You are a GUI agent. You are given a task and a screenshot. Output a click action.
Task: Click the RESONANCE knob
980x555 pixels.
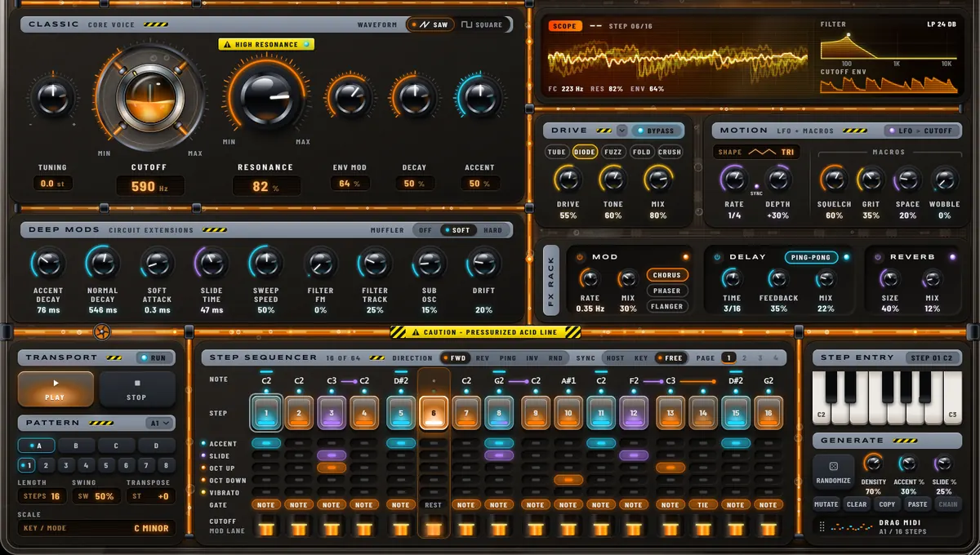coord(265,97)
